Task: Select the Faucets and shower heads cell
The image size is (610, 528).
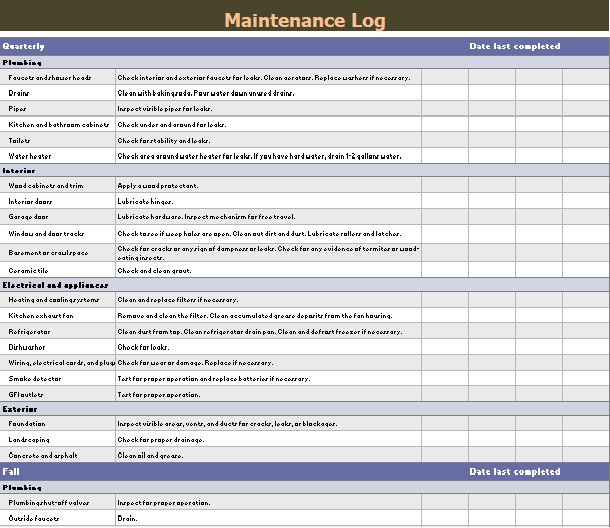Action: (x=50, y=77)
